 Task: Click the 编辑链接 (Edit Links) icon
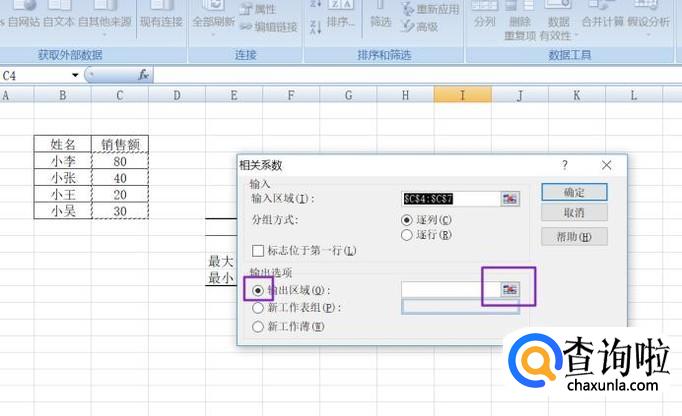point(246,26)
